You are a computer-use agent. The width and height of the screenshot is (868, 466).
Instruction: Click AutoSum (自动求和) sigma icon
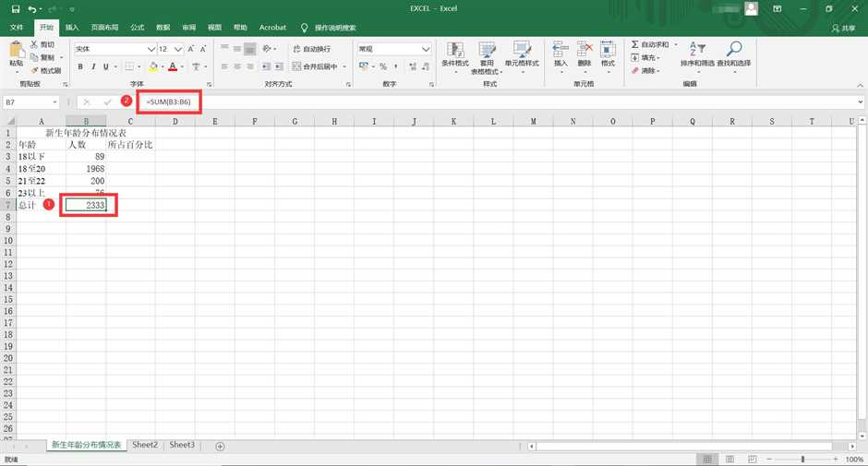click(x=635, y=44)
